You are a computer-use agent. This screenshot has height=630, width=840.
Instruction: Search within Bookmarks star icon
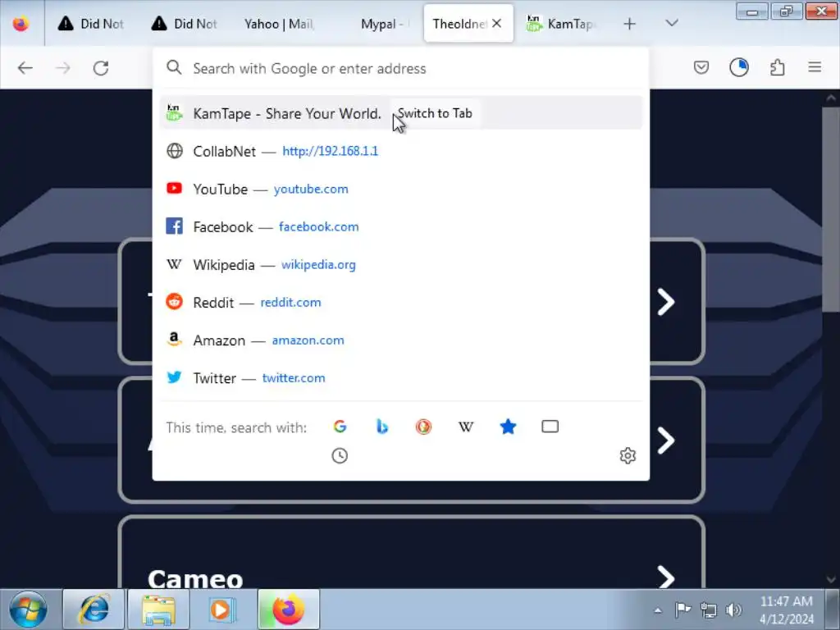pos(508,427)
